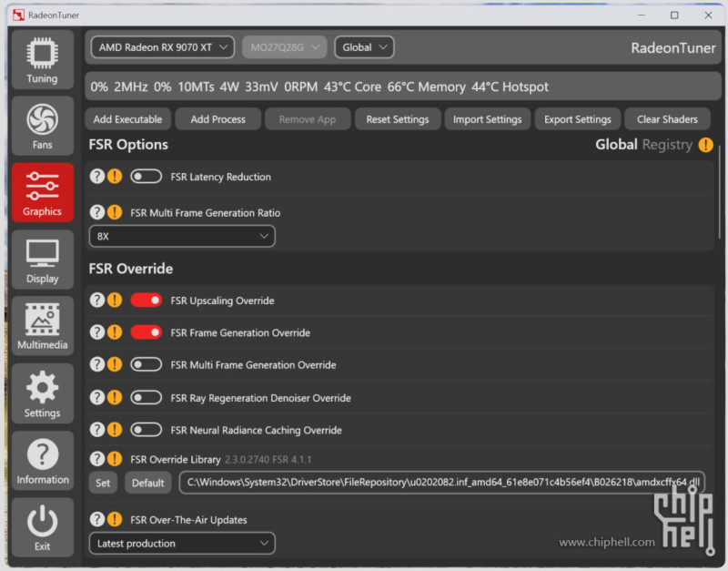Click the GPU status readout bar

click(x=403, y=87)
